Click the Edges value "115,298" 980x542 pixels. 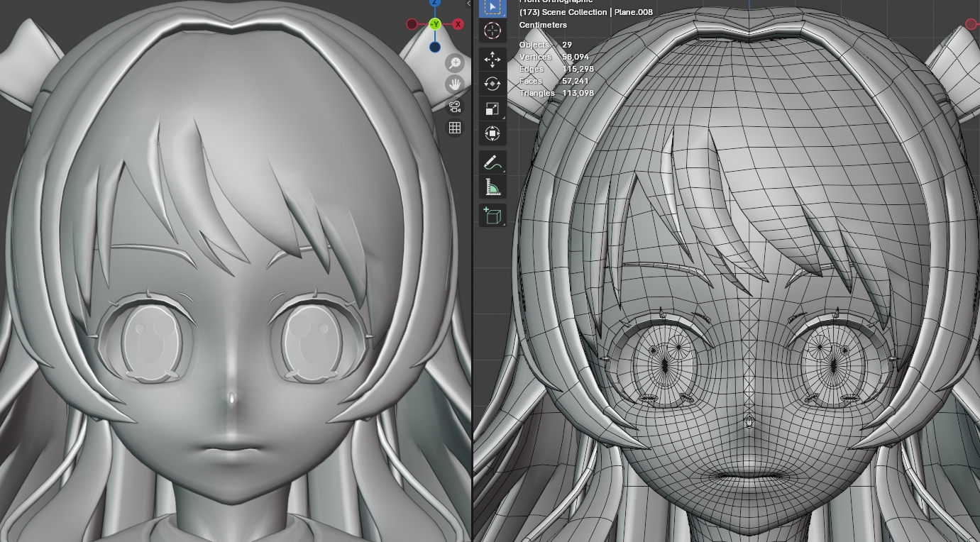[578, 69]
